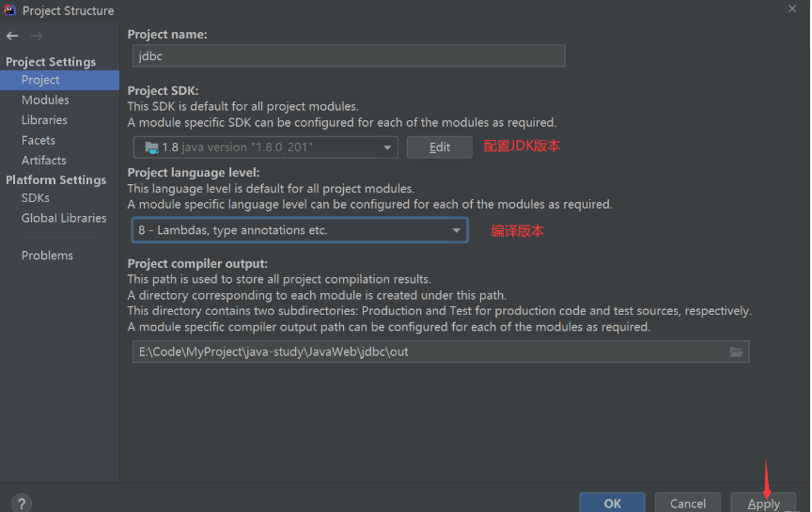Click the Project name input field
812x512 pixels.
pyautogui.click(x=349, y=55)
